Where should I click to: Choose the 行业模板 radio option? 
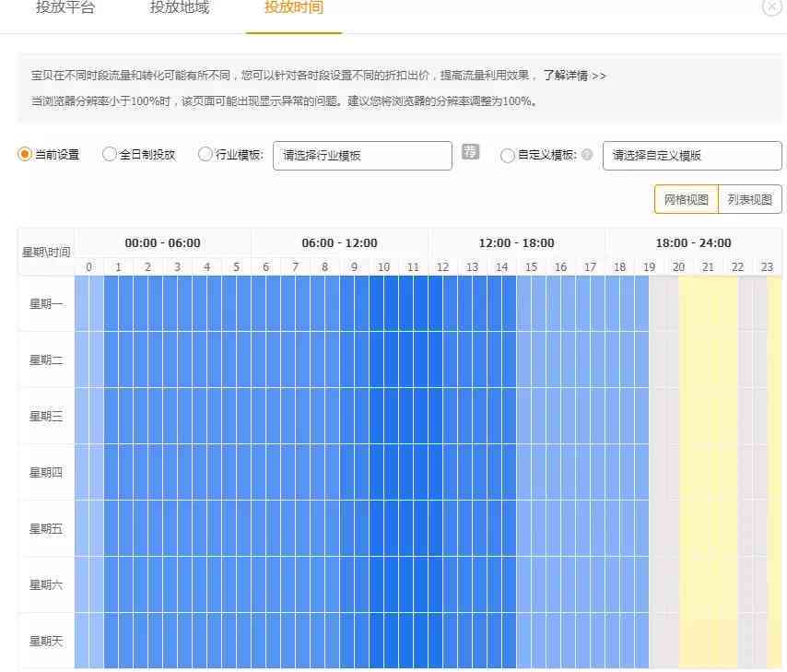click(205, 154)
